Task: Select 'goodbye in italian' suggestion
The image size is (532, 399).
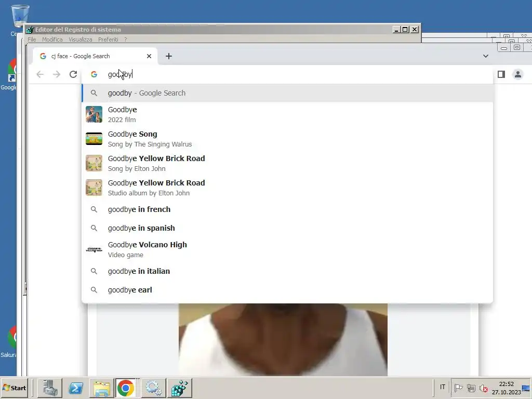Action: 287,271
